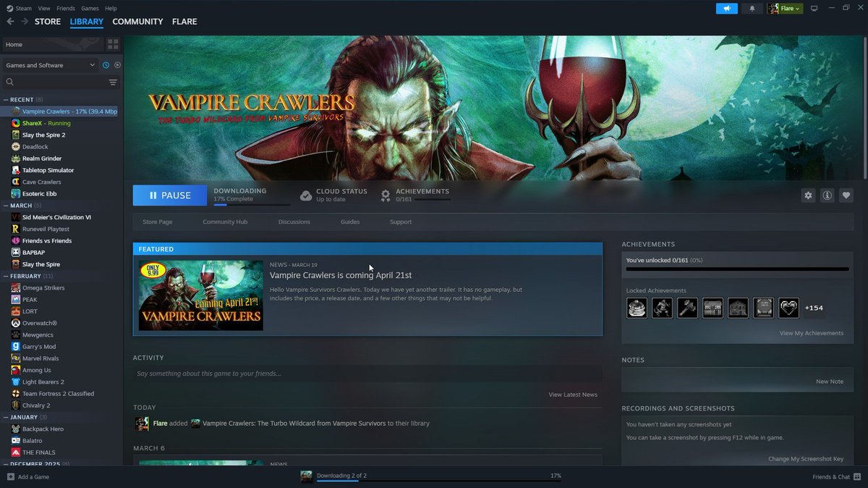Collapse the MARCH section
868x488 pixels.
tap(6, 206)
